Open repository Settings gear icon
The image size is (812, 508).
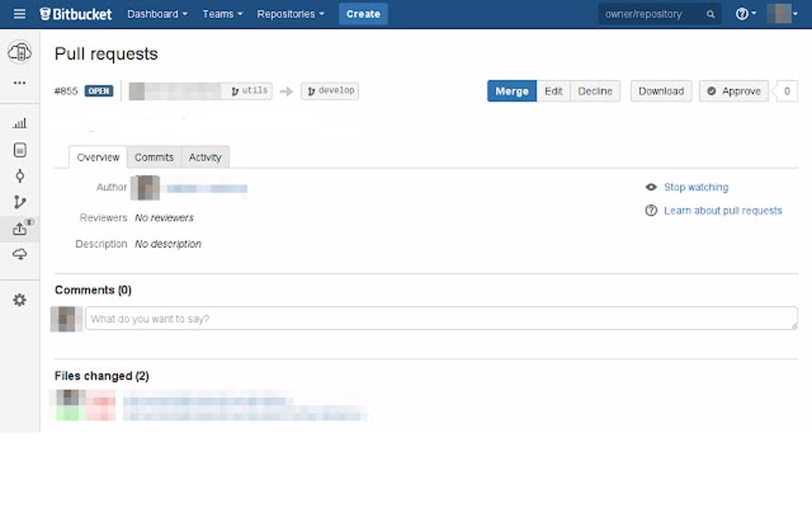(20, 299)
